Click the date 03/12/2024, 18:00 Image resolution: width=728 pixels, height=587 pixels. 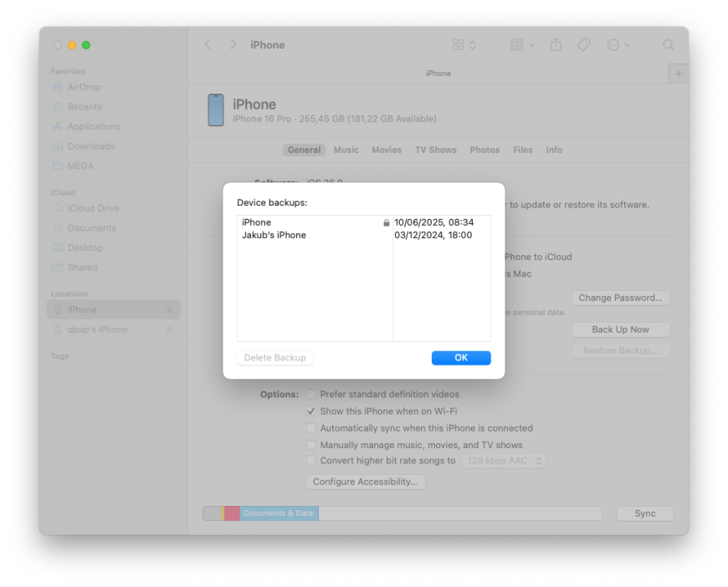[x=433, y=235]
